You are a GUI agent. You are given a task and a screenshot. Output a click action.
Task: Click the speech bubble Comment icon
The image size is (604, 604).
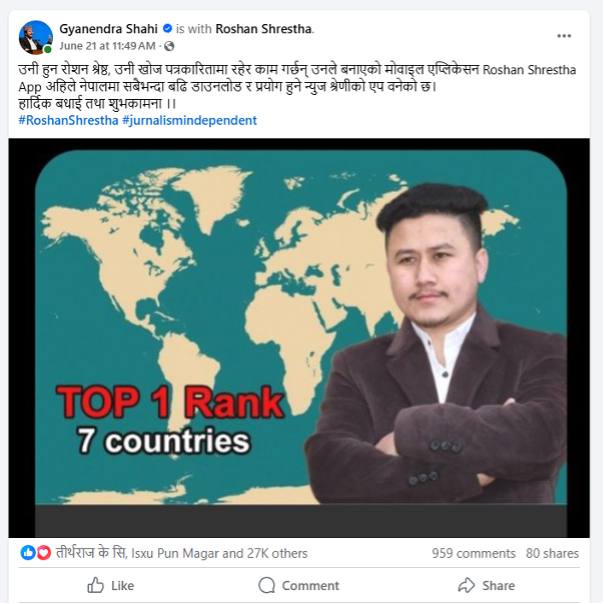pos(267,585)
